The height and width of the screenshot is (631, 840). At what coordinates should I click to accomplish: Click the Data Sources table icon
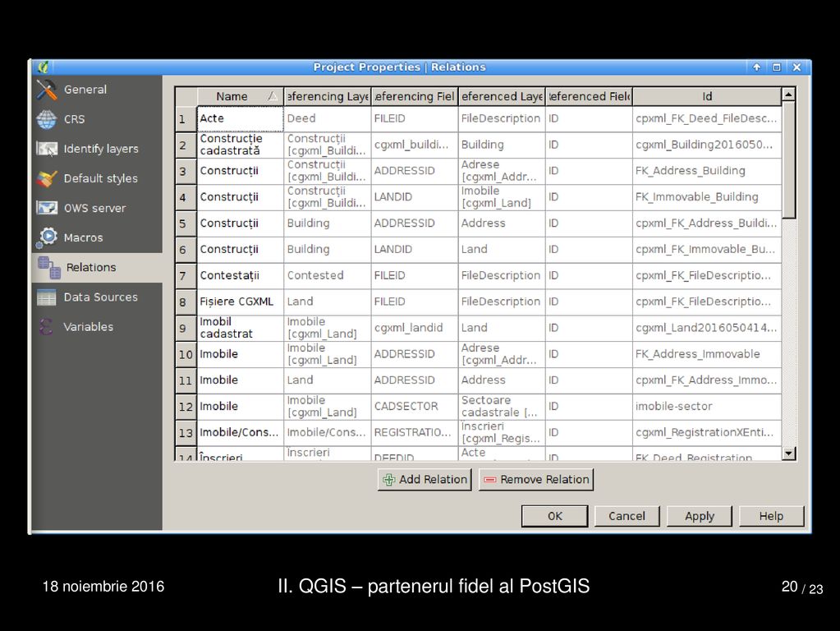tap(47, 297)
